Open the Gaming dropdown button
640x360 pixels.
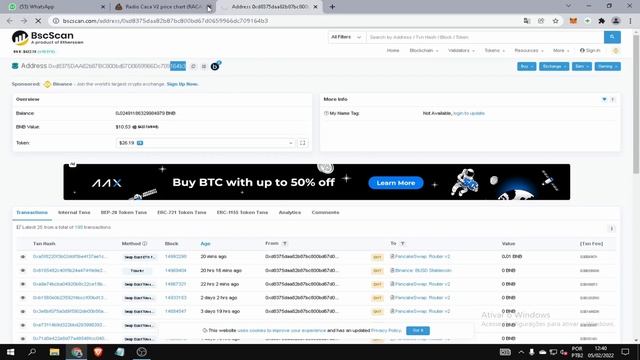point(607,66)
